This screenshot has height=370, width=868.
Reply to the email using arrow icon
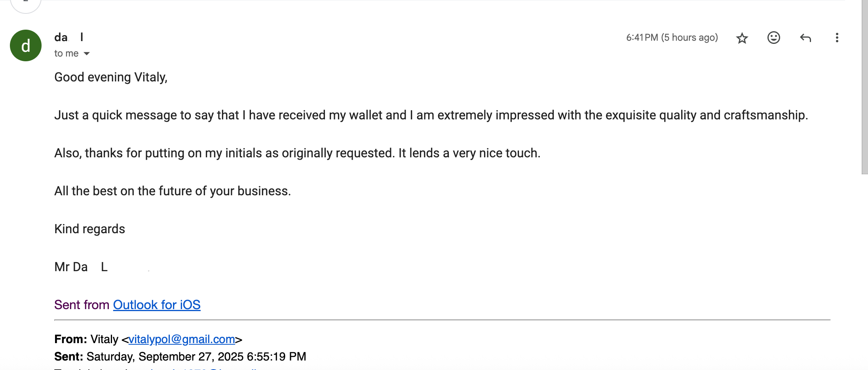805,38
